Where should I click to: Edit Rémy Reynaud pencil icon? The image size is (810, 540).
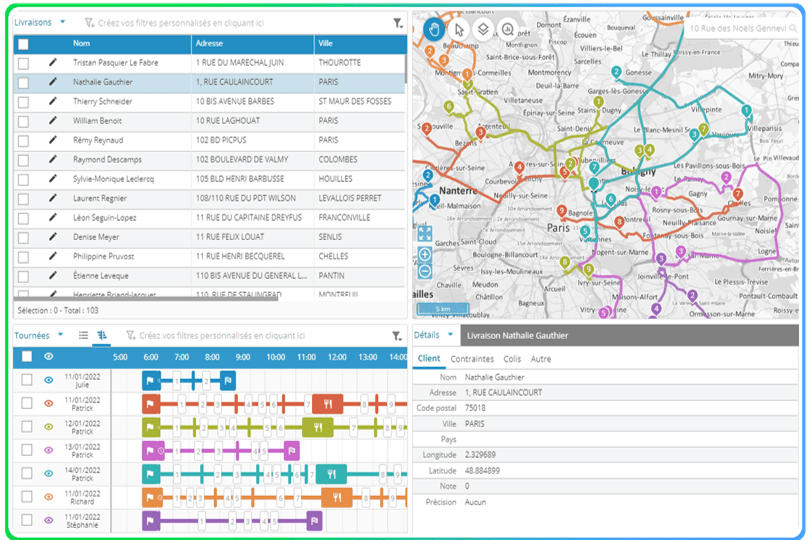52,140
